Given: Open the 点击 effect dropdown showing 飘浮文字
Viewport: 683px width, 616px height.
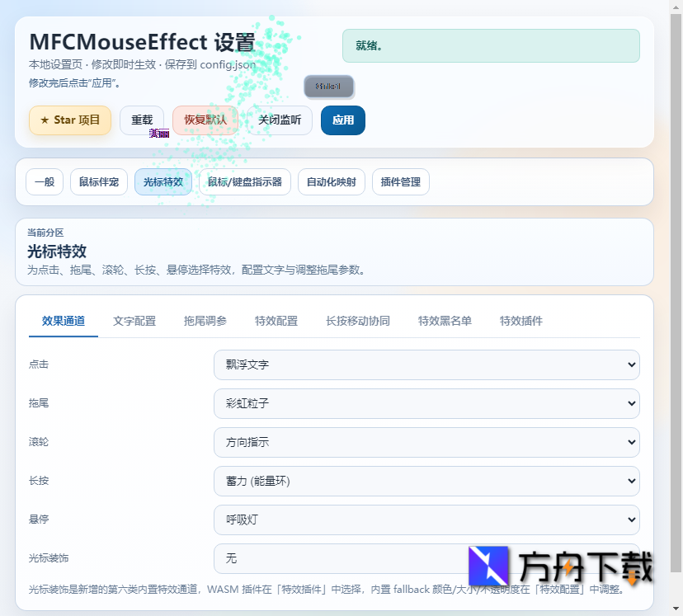Looking at the screenshot, I should click(427, 364).
